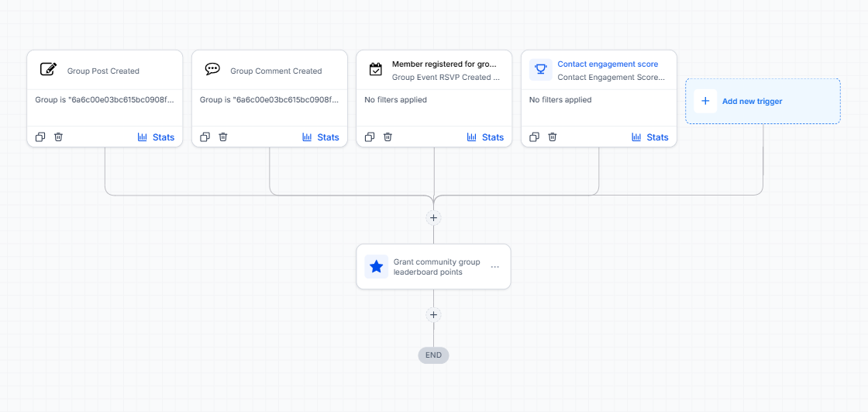This screenshot has height=412, width=868.
Task: Duplicate the Member registered for group trigger
Action: pyautogui.click(x=370, y=137)
